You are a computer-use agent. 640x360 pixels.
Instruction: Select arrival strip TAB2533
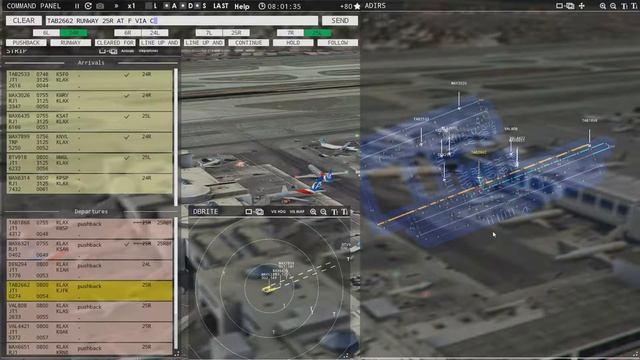[x=89, y=80]
